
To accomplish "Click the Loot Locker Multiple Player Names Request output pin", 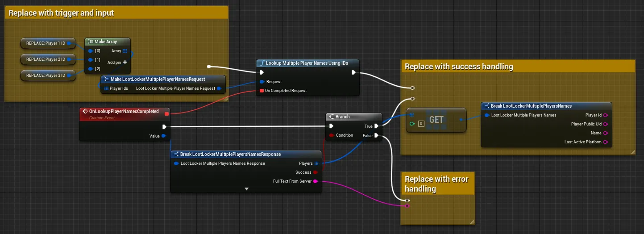I will 219,88.
